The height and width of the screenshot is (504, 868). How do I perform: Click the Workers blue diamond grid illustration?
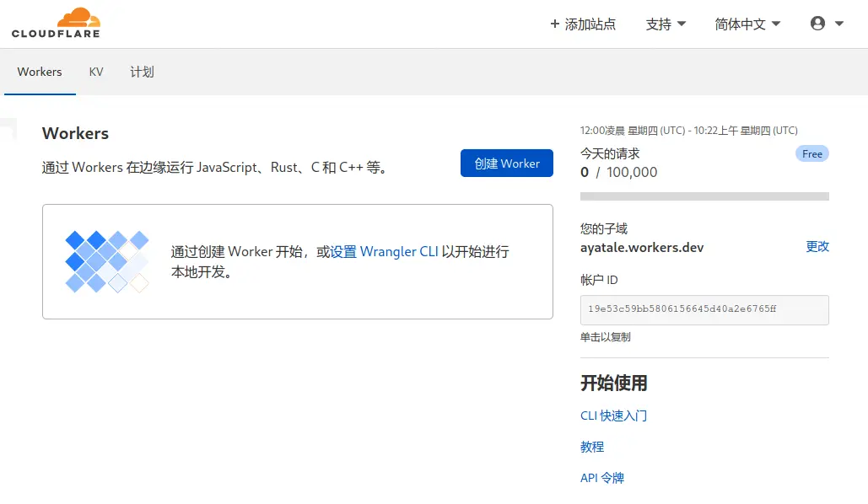tap(107, 261)
